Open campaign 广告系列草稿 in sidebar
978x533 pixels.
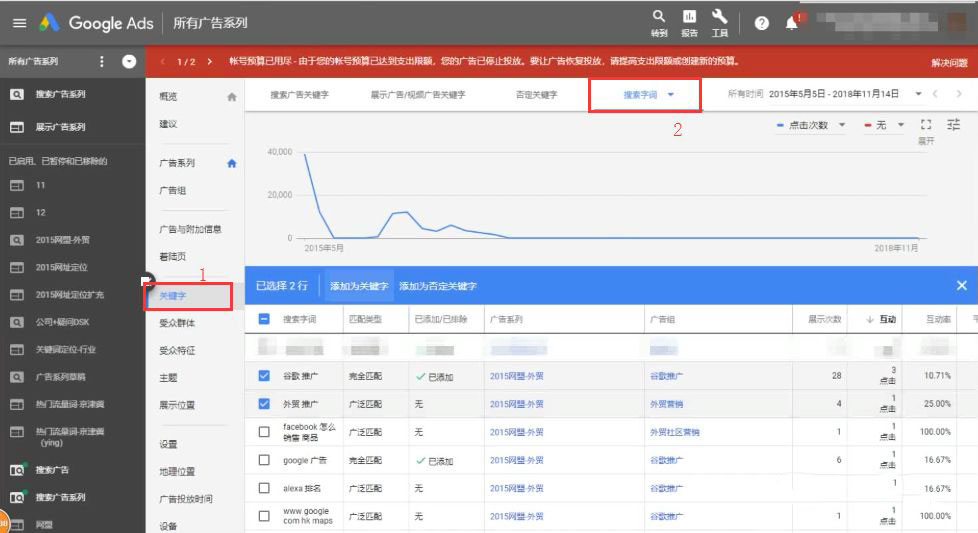pos(61,377)
